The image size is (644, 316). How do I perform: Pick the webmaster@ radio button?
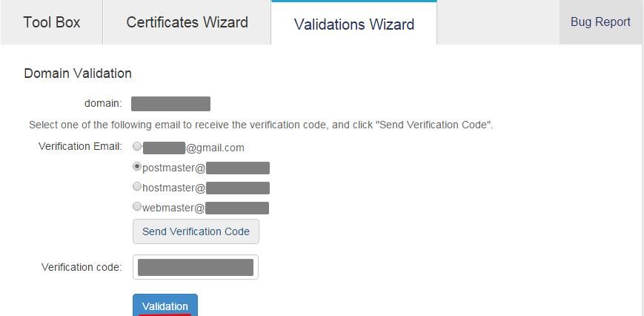(x=137, y=207)
